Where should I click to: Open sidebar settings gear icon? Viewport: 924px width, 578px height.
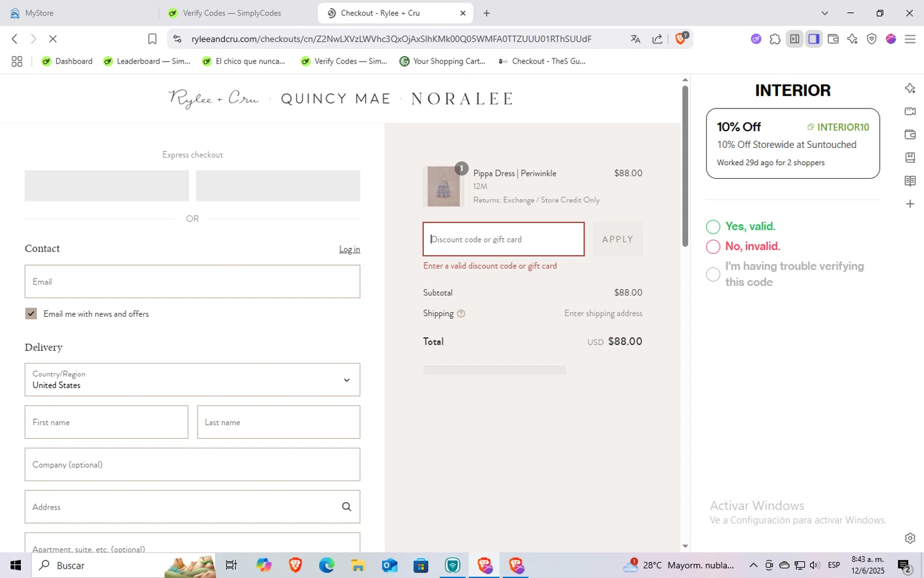(910, 538)
